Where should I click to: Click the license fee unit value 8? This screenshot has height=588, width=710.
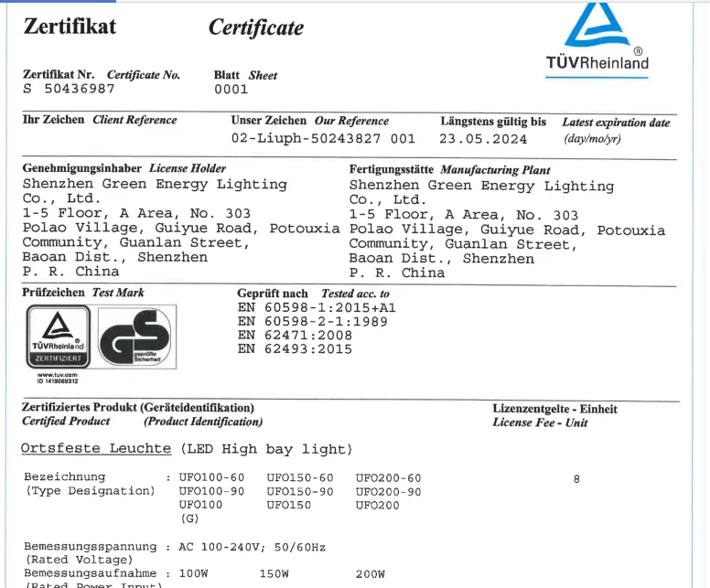(576, 478)
